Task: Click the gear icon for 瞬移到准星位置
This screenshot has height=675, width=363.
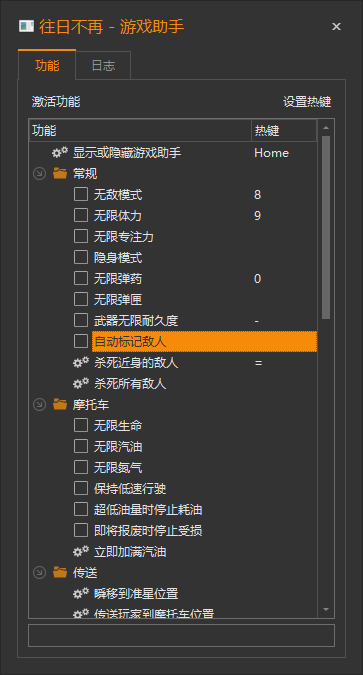Action: point(81,594)
